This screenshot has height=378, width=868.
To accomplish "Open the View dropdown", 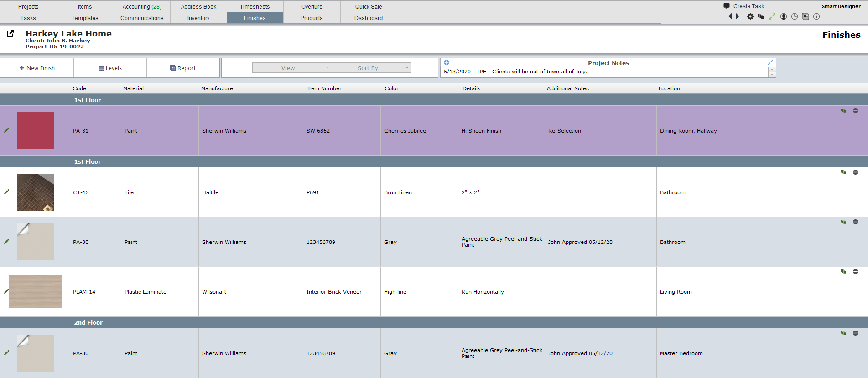I will pos(292,68).
